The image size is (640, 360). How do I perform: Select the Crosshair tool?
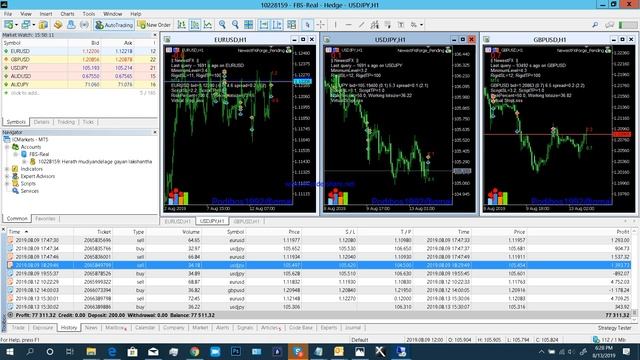pyautogui.click(x=321, y=25)
